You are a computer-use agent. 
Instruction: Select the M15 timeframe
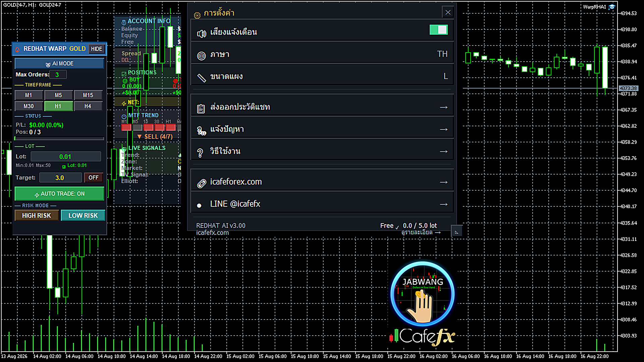(88, 95)
